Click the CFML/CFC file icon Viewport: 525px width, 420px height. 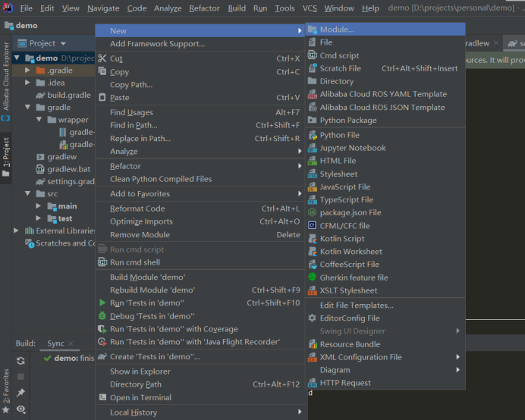(312, 226)
